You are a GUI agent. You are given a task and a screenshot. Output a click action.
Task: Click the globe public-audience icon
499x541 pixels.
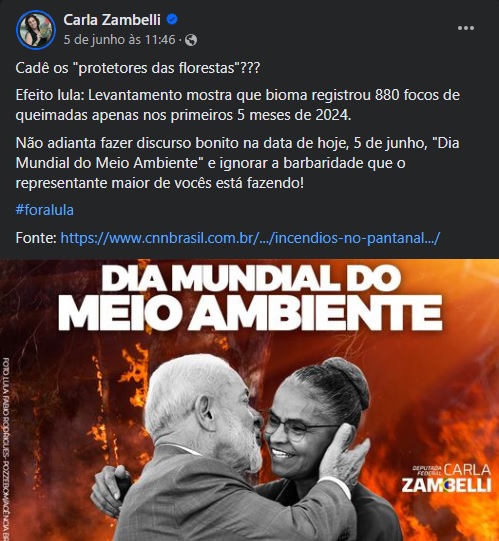[191, 40]
